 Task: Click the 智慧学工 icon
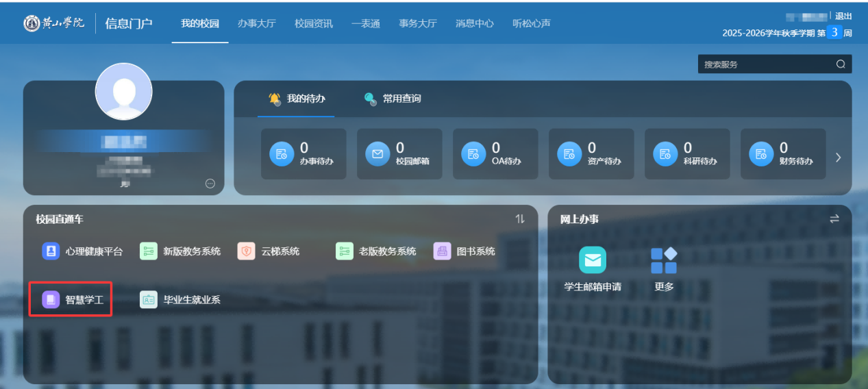click(x=51, y=300)
